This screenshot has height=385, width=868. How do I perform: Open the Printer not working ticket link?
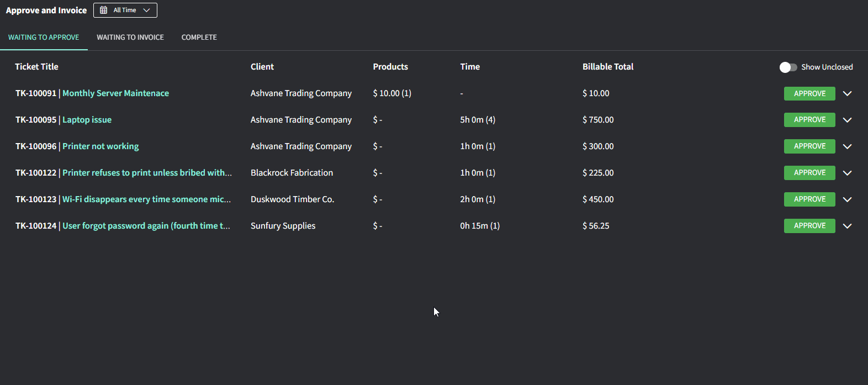100,146
